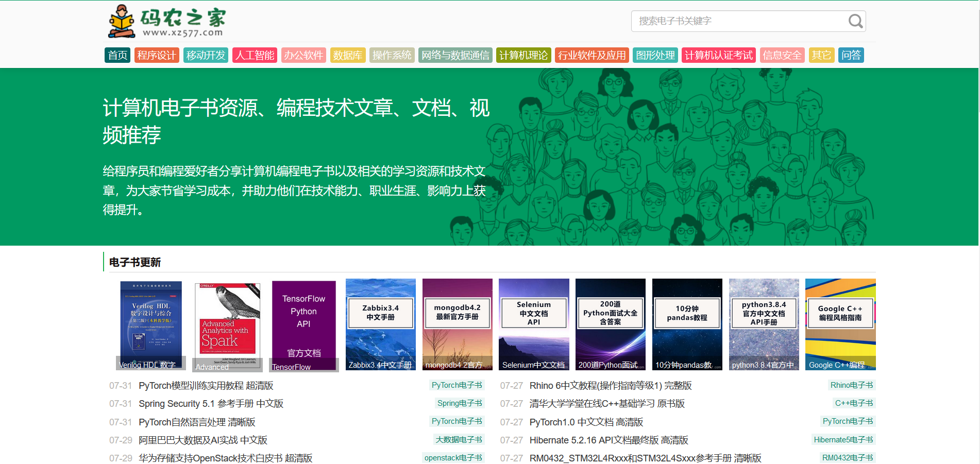Open the Zabbix3.4 中文手册 cover
This screenshot has width=980, height=464.
coord(380,324)
